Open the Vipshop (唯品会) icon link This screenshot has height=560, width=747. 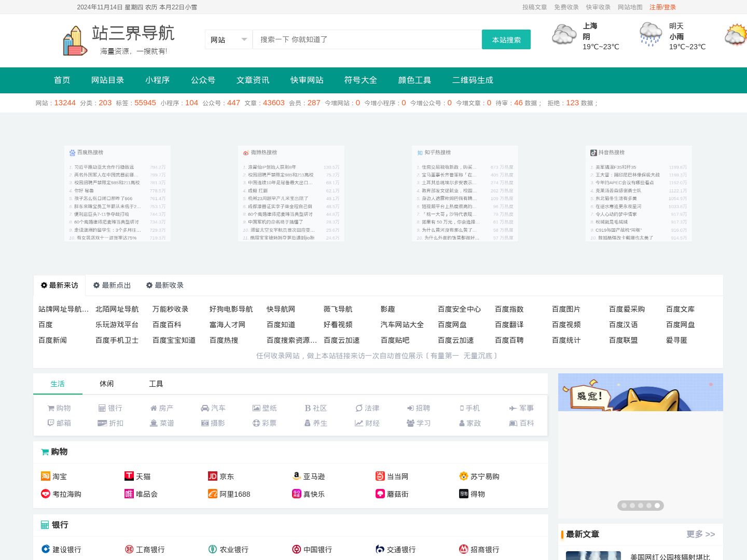coord(129,494)
